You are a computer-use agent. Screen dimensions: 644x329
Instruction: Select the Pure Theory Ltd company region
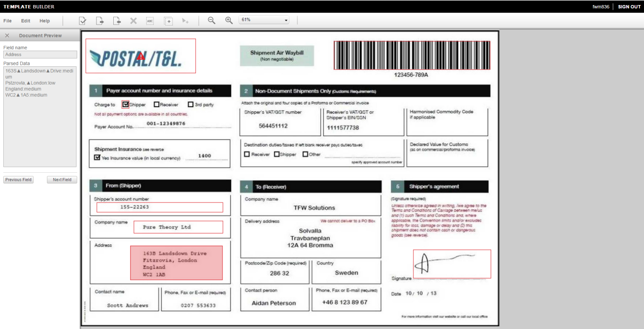click(x=178, y=227)
